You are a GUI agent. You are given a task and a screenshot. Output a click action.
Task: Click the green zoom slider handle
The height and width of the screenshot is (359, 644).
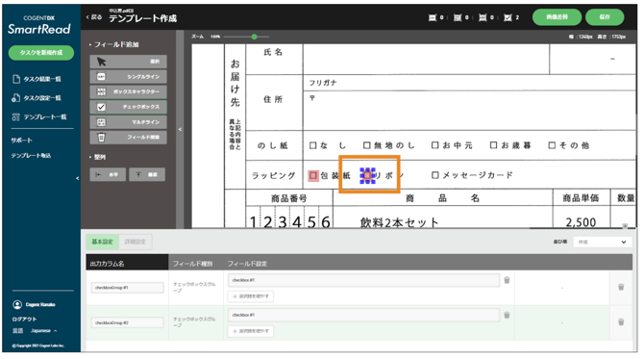point(254,37)
